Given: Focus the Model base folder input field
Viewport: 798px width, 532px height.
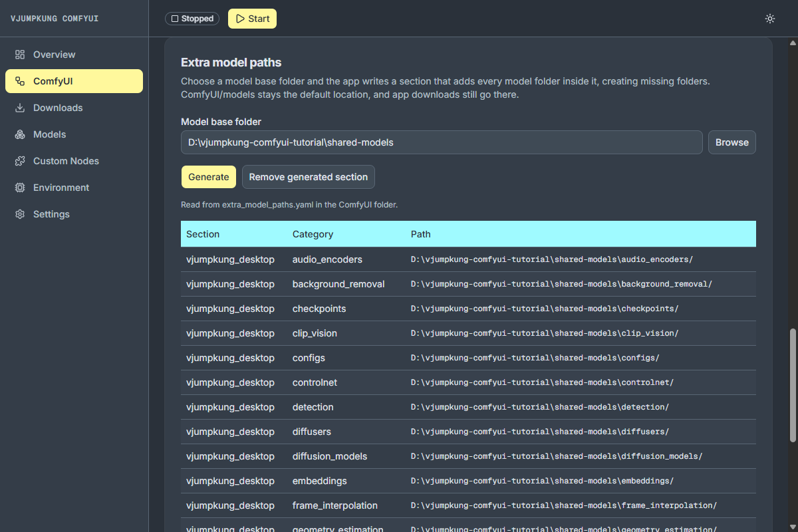Looking at the screenshot, I should [442, 142].
